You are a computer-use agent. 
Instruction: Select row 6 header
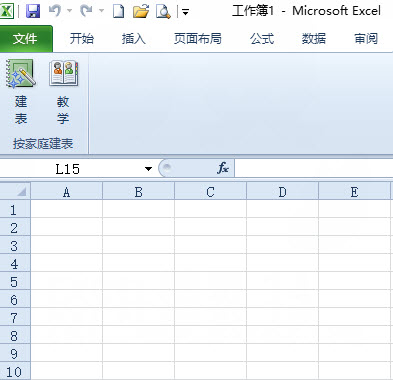point(15,299)
